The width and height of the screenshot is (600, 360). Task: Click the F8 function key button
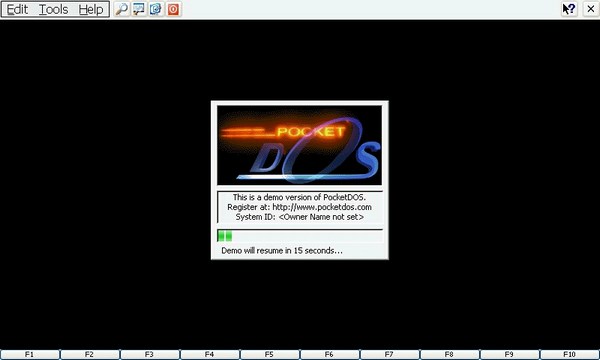[449, 355]
